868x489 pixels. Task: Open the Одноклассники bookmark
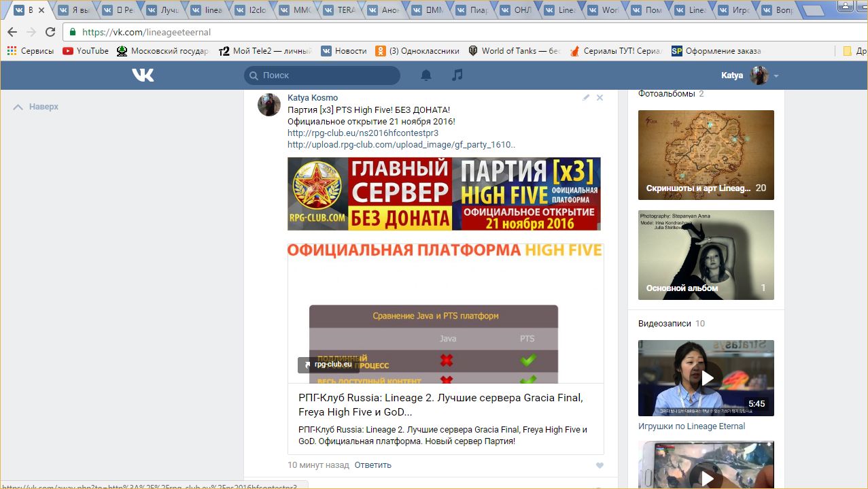click(x=417, y=51)
